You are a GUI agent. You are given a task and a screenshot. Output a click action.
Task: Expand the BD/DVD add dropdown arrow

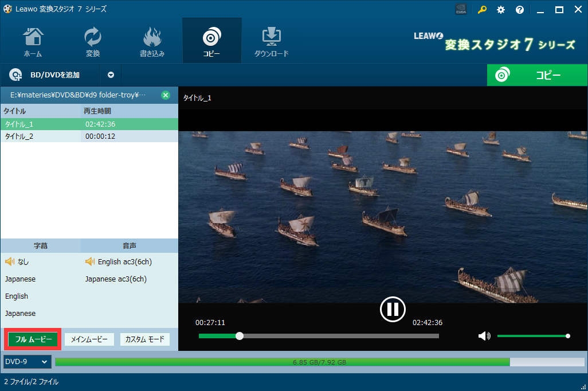pyautogui.click(x=111, y=75)
